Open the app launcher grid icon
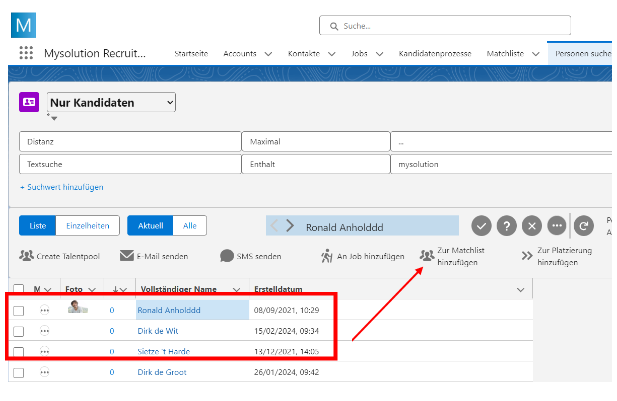The width and height of the screenshot is (617, 401). point(26,53)
